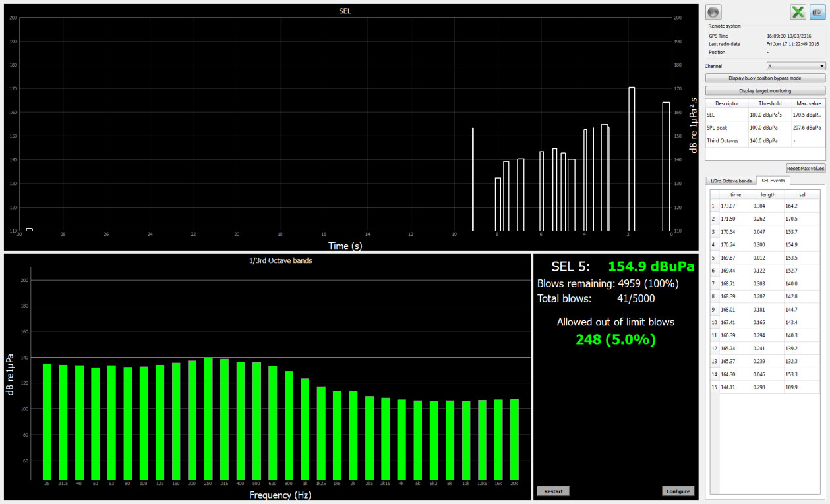The width and height of the screenshot is (830, 504).
Task: Click the Restart button
Action: [x=553, y=491]
